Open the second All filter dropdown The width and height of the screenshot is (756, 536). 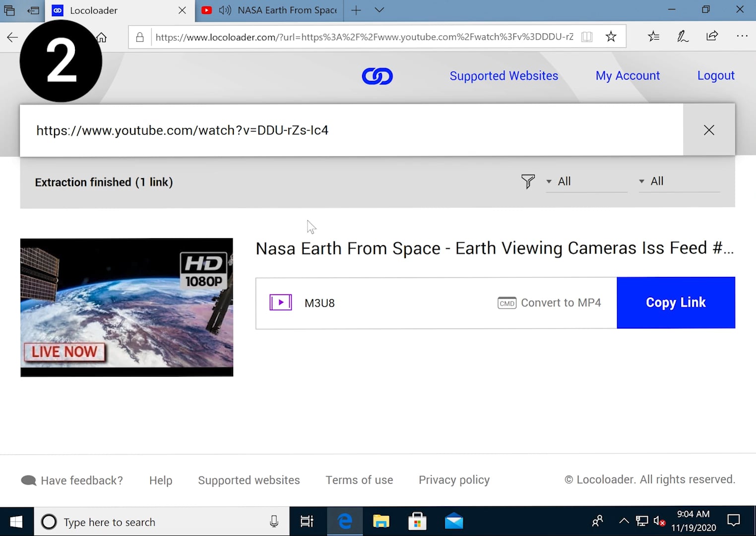pyautogui.click(x=679, y=182)
